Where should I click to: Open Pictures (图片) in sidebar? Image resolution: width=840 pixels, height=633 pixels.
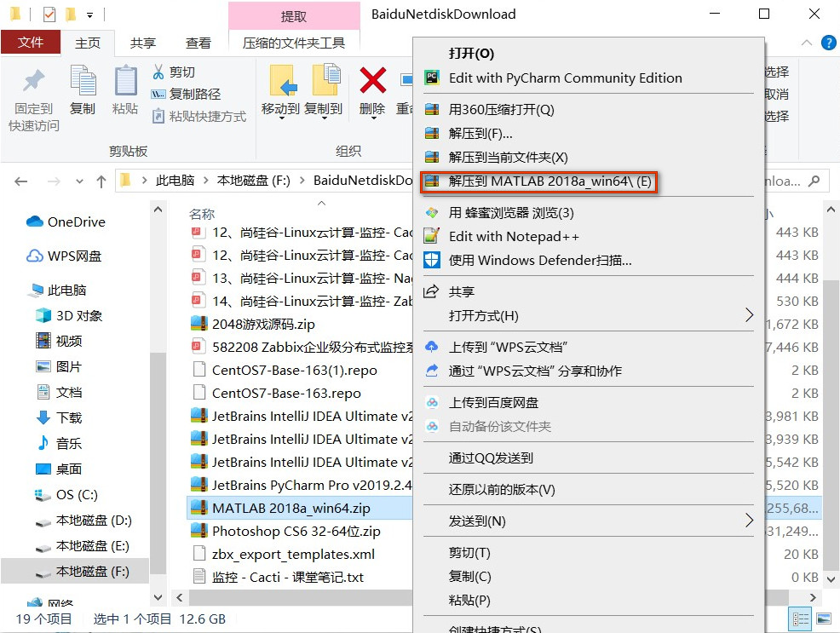click(x=59, y=367)
